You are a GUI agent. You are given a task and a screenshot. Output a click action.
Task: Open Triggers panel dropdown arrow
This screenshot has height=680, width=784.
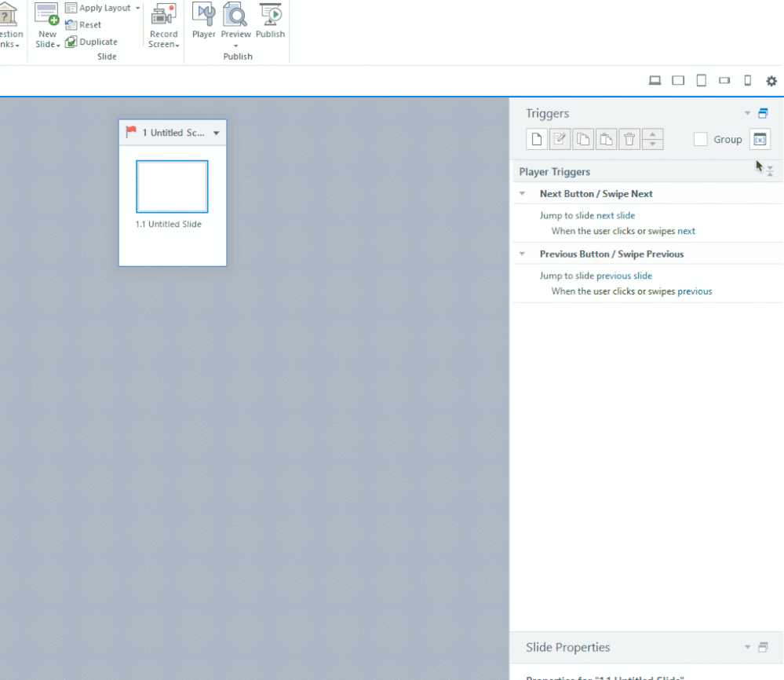pos(747,113)
